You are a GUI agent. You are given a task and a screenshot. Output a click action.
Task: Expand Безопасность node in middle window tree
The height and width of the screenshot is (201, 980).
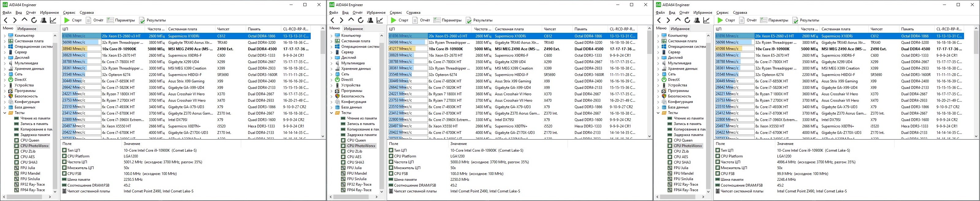point(331,96)
